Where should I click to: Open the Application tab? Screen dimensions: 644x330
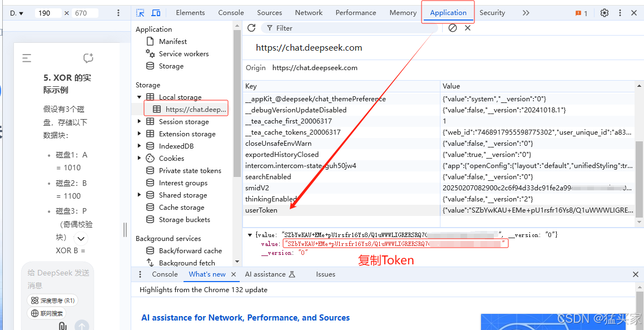[x=448, y=13]
